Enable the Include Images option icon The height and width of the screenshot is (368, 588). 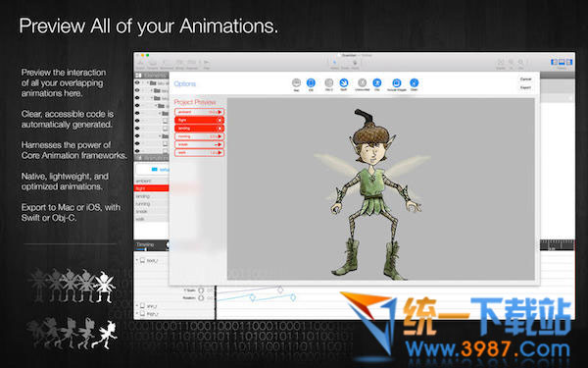(x=396, y=82)
